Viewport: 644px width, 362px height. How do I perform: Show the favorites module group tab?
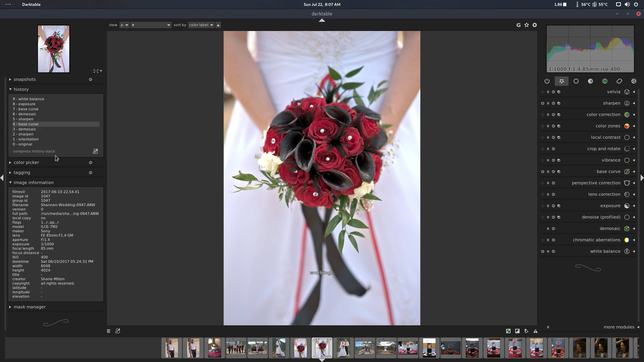point(561,81)
